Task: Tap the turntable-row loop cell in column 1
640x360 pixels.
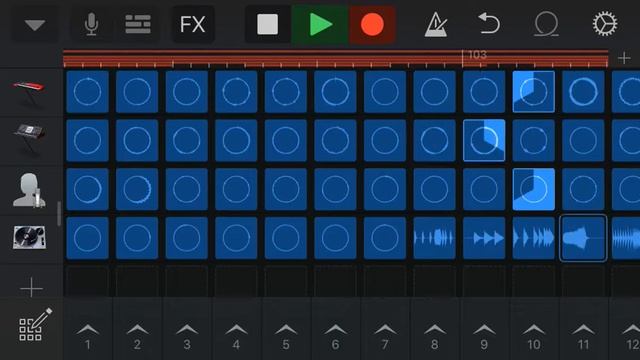Action: (87, 238)
